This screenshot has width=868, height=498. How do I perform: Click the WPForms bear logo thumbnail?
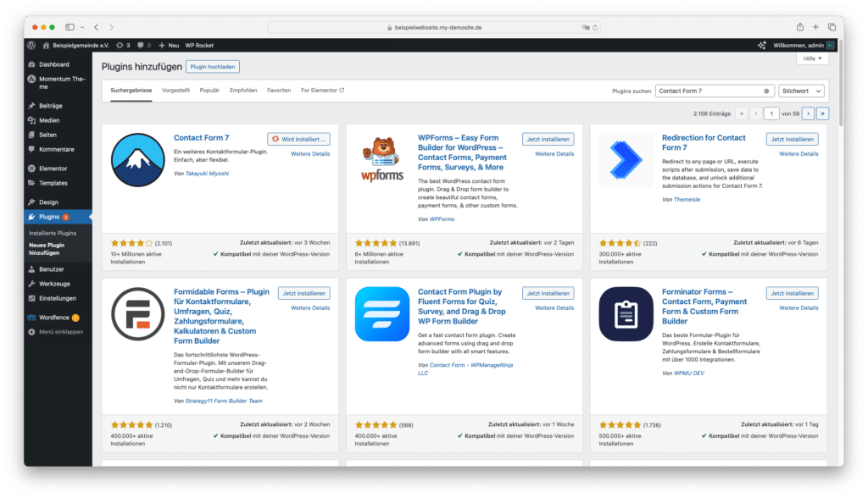point(382,160)
